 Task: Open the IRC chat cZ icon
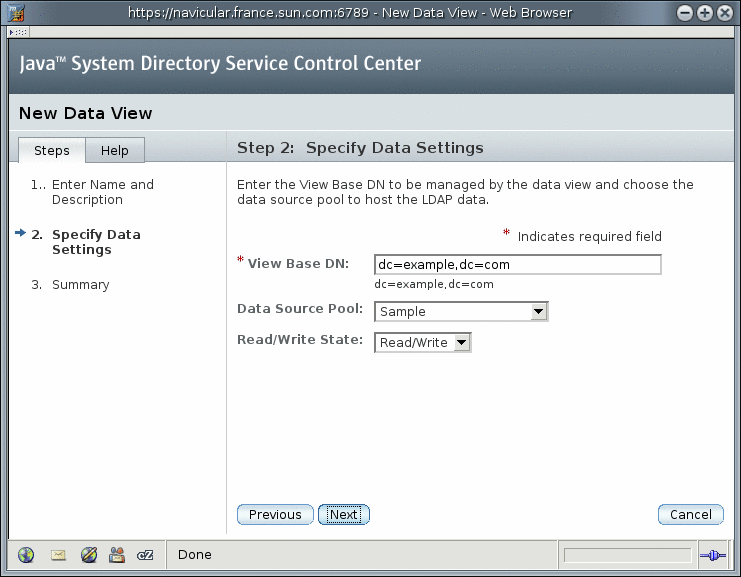coord(145,555)
